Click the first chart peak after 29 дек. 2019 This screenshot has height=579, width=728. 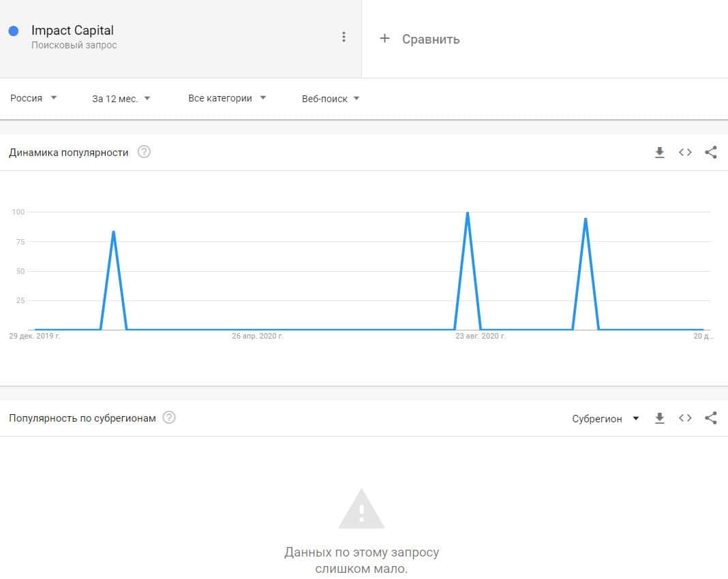point(114,232)
